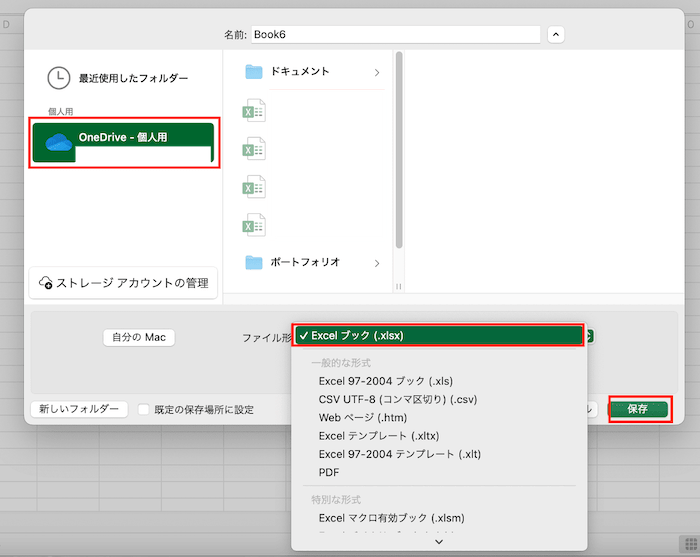Click the 保存 button
This screenshot has width=700, height=557.
click(x=639, y=409)
